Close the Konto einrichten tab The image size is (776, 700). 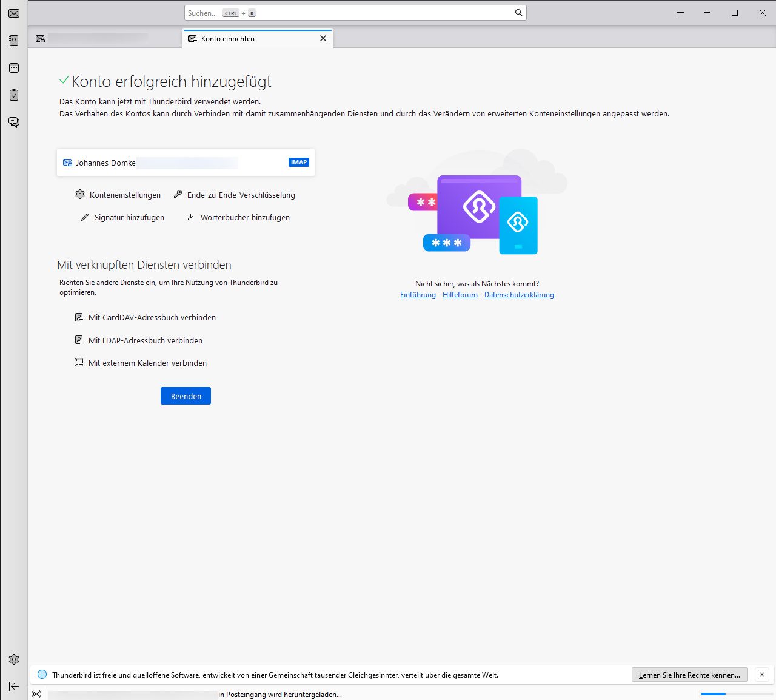pyautogui.click(x=323, y=38)
